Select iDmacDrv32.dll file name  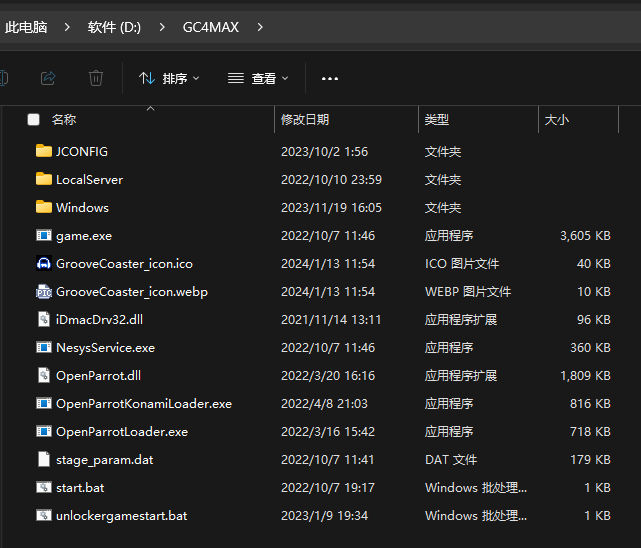pos(99,320)
